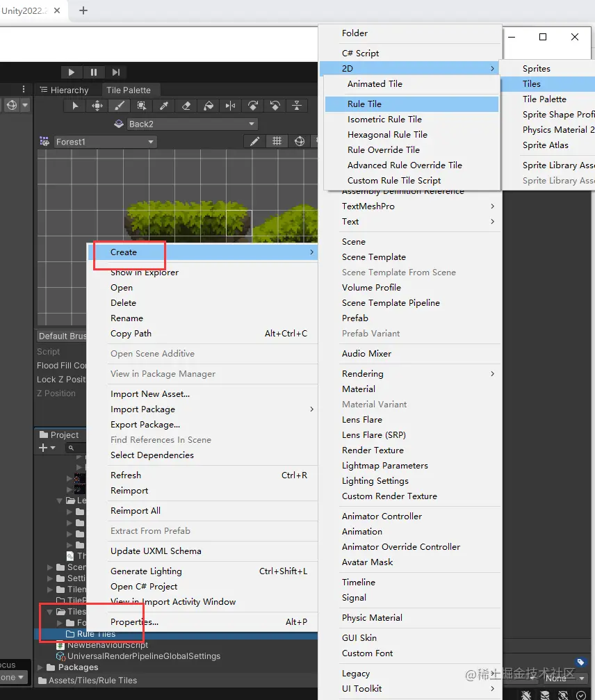Select the Eyedropper picker tool
Image resolution: width=595 pixels, height=700 pixels.
click(x=164, y=106)
